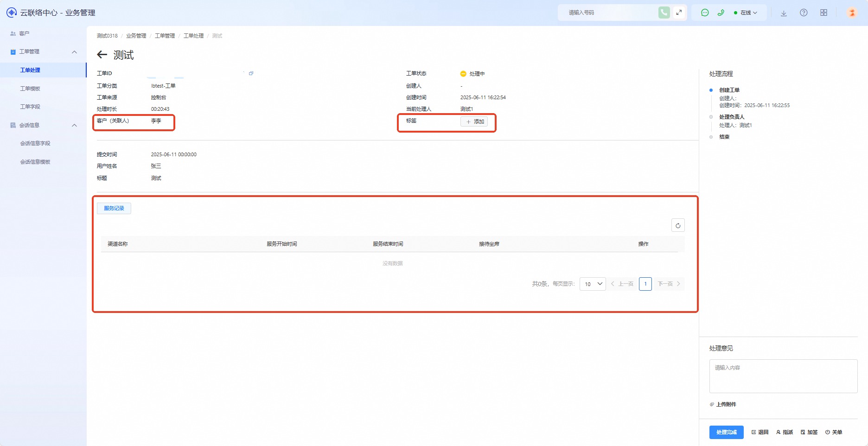Click the 创建时间 value 2025-06-11 16:22:54
868x446 pixels.
483,97
